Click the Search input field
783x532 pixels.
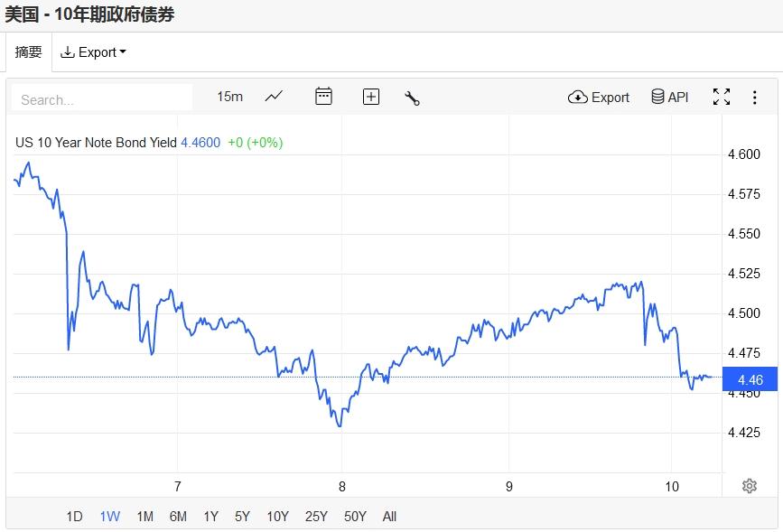102,99
